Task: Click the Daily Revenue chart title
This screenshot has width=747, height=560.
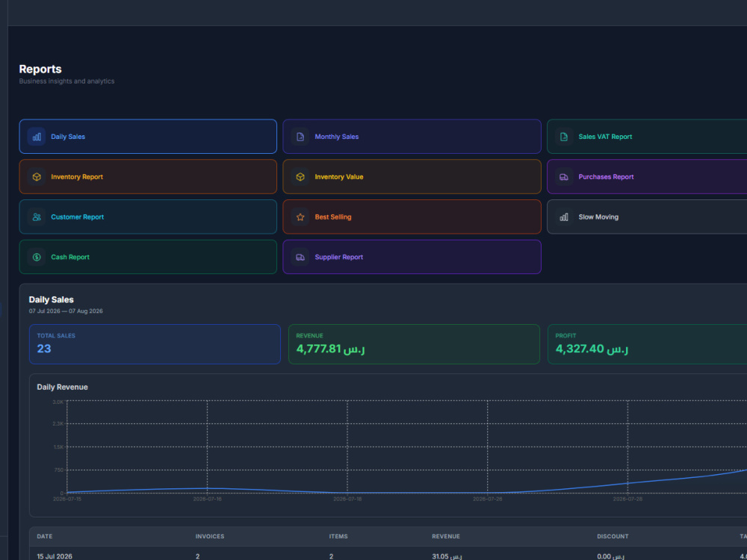Action: (63, 387)
